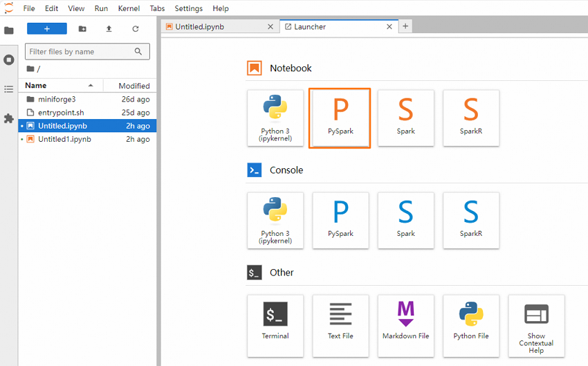Launch a PySpark notebook

(x=340, y=118)
